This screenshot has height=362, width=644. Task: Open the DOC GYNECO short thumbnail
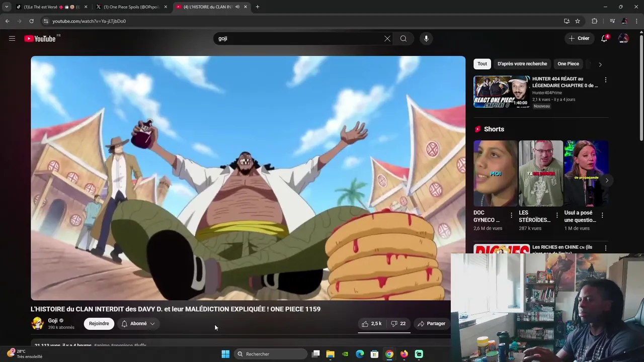495,173
